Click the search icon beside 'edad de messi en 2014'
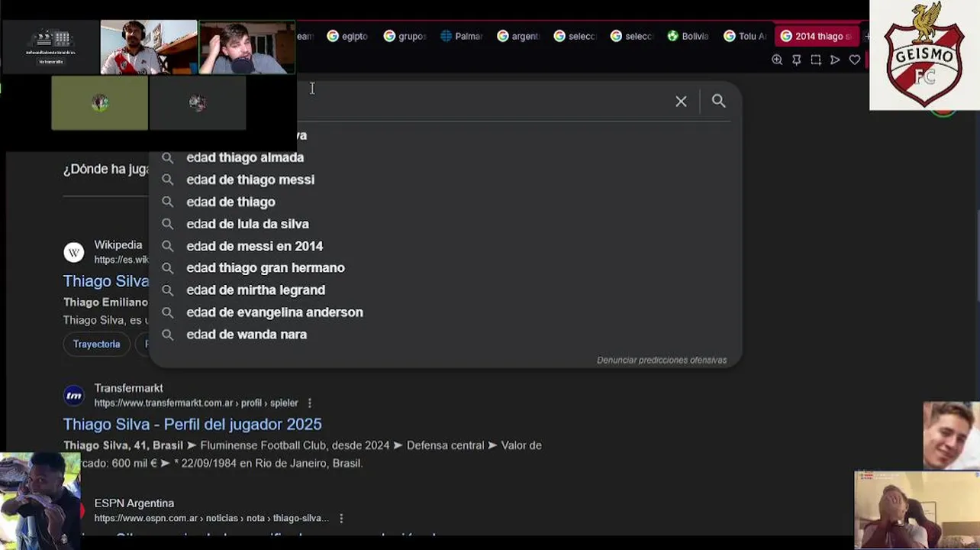980x550 pixels. point(167,246)
